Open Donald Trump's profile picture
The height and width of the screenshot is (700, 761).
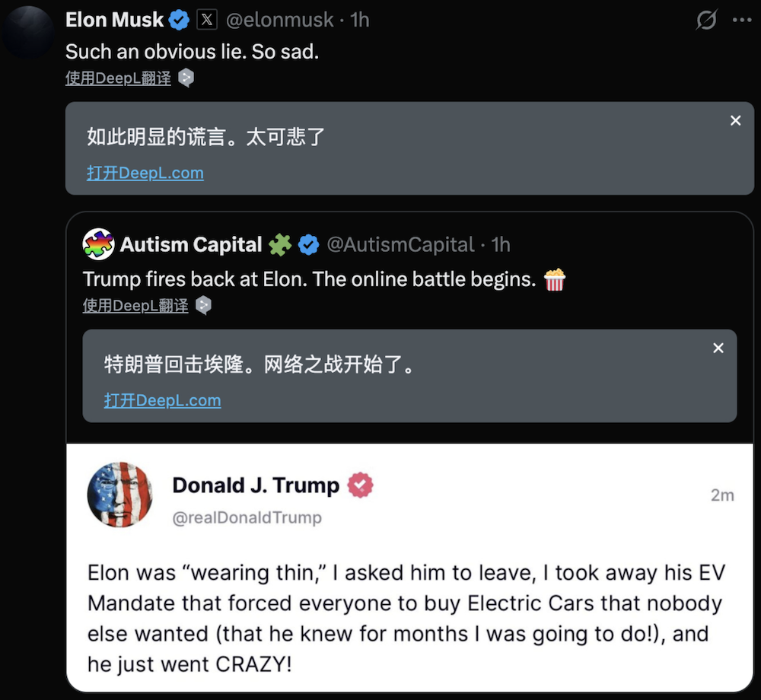[120, 494]
